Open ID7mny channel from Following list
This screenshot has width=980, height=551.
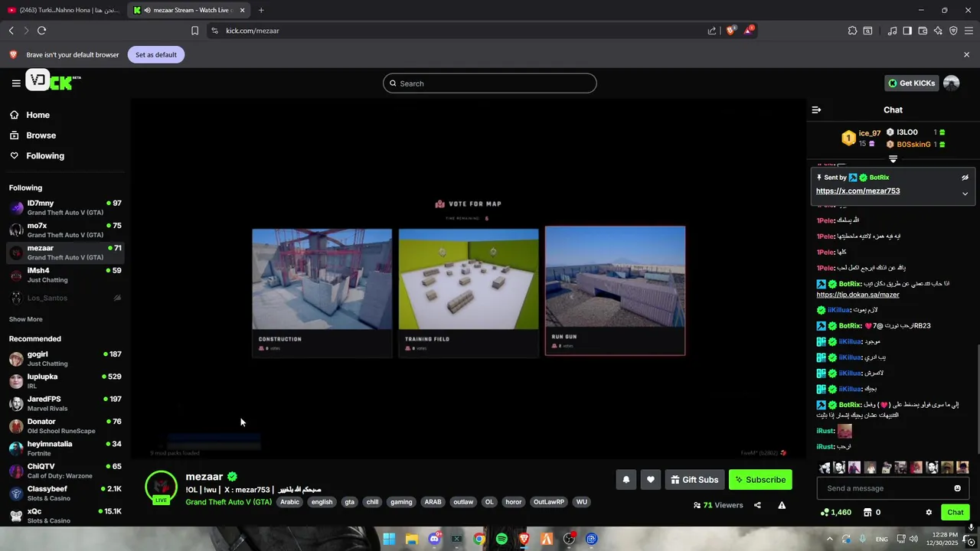(x=65, y=207)
